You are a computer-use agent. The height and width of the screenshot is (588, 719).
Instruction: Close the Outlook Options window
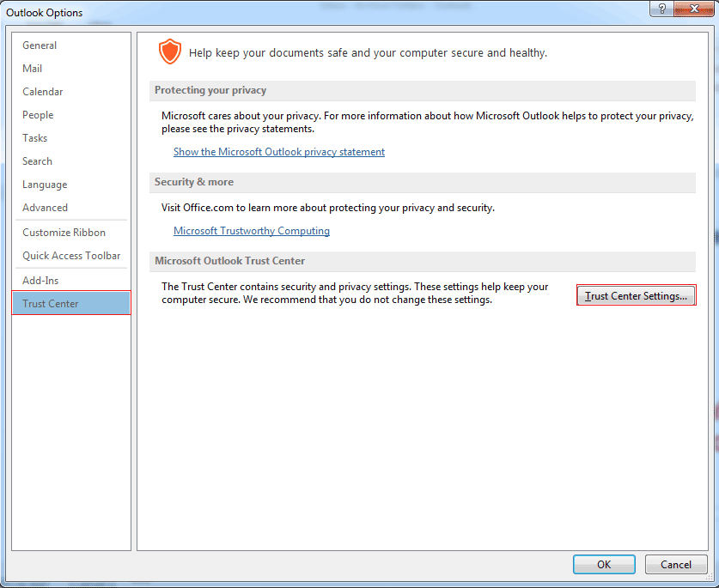click(x=694, y=9)
